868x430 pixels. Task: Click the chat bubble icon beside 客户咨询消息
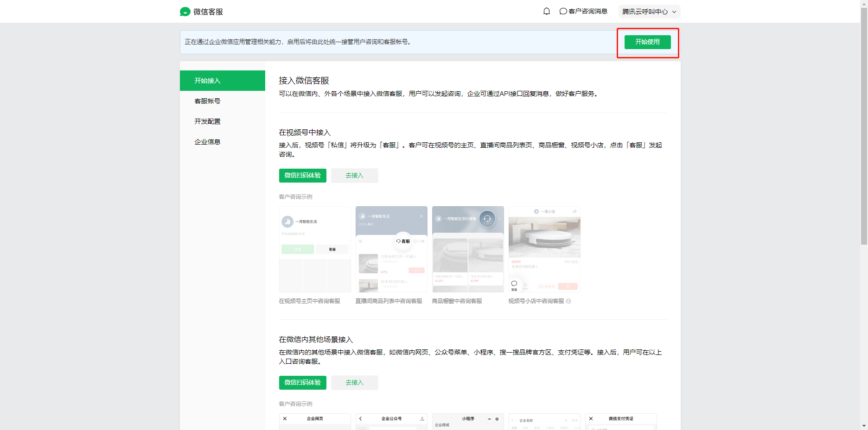click(563, 11)
